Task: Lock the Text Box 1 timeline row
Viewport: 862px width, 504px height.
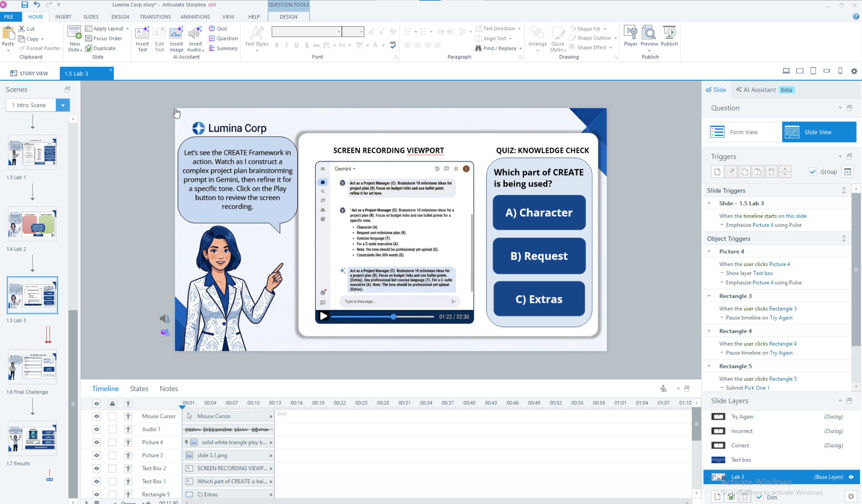Action: point(112,481)
